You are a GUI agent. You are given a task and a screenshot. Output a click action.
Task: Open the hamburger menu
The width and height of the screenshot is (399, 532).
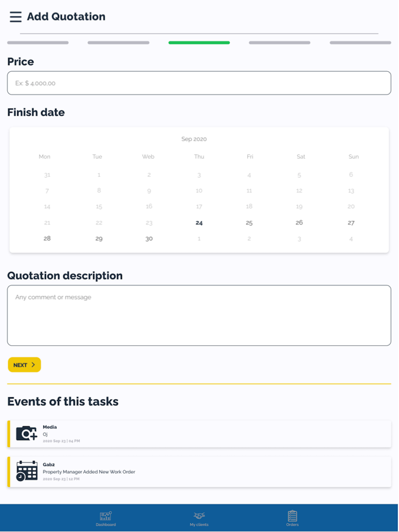15,17
